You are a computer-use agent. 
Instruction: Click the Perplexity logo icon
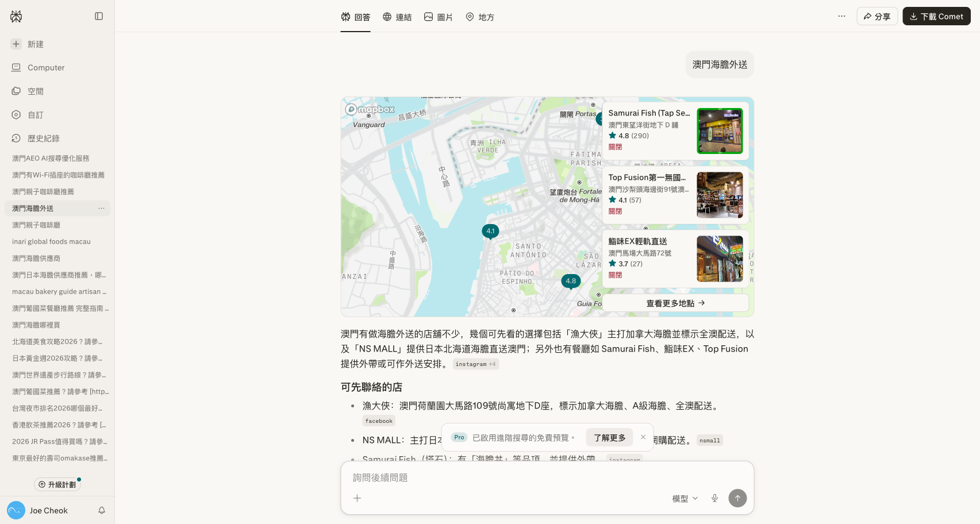pos(16,17)
